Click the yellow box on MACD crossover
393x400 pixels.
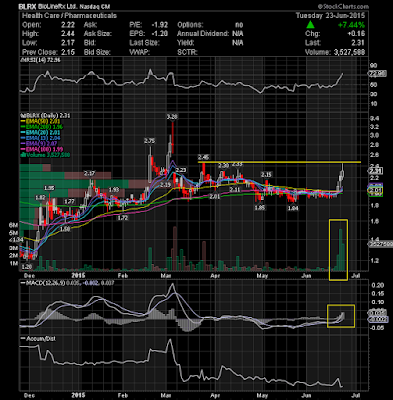tap(341, 316)
